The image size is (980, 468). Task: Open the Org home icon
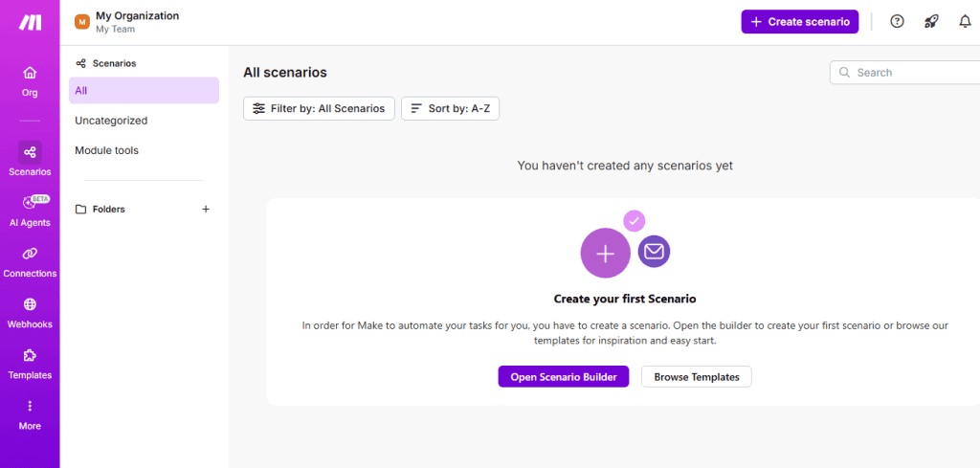coord(30,80)
